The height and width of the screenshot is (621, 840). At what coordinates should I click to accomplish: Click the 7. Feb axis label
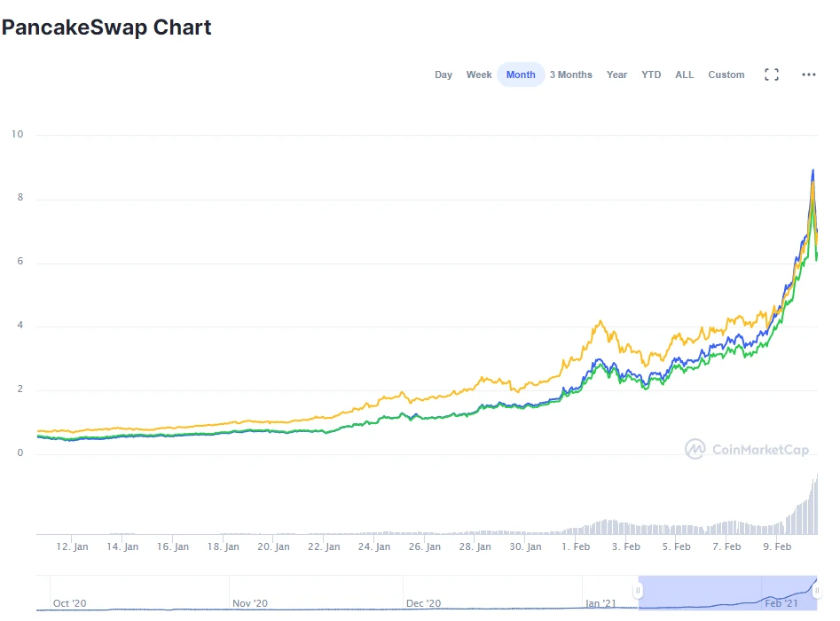[726, 546]
